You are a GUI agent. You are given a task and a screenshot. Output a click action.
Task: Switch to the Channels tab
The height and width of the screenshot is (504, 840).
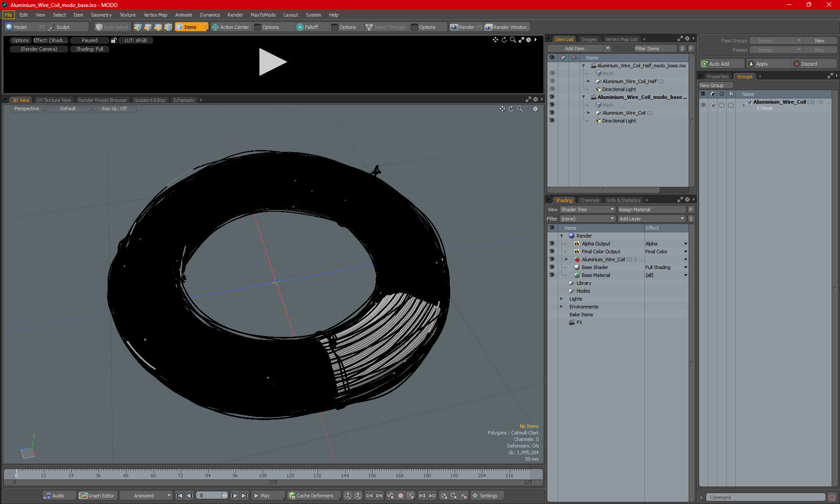coord(589,200)
